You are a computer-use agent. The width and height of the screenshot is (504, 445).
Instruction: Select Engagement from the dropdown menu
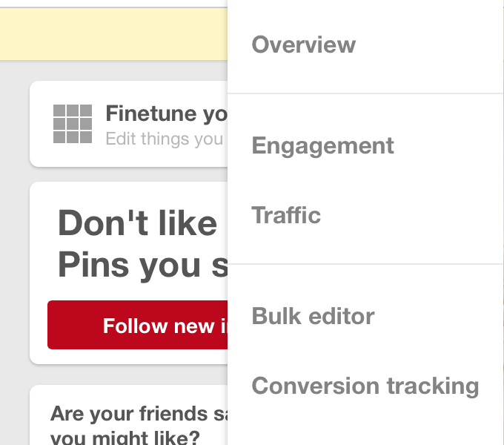point(322,146)
